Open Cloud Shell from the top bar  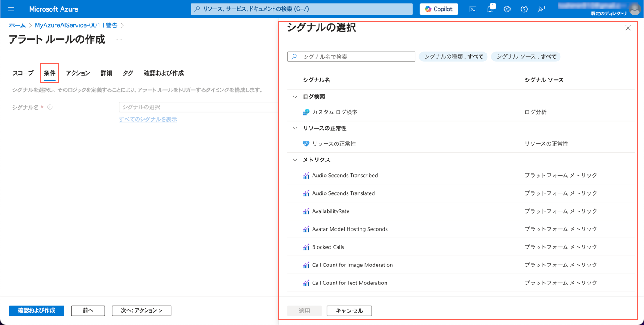[473, 9]
